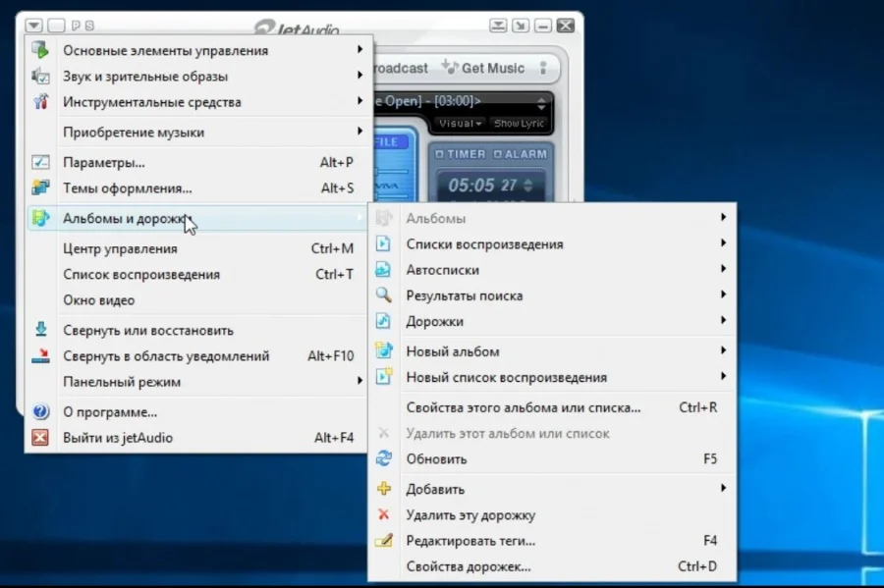Open the Visual dropdown in player display
The image size is (884, 588).
[460, 124]
